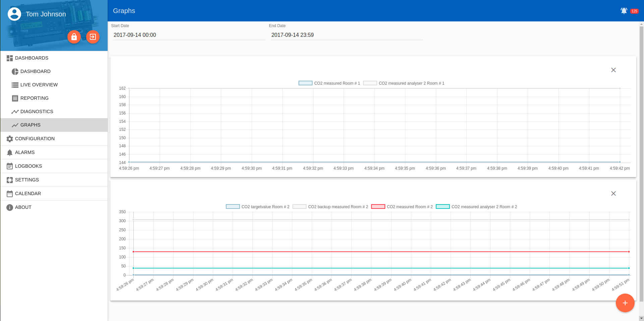644x321 pixels.
Task: Click the orange logout icon button
Action: (x=93, y=37)
